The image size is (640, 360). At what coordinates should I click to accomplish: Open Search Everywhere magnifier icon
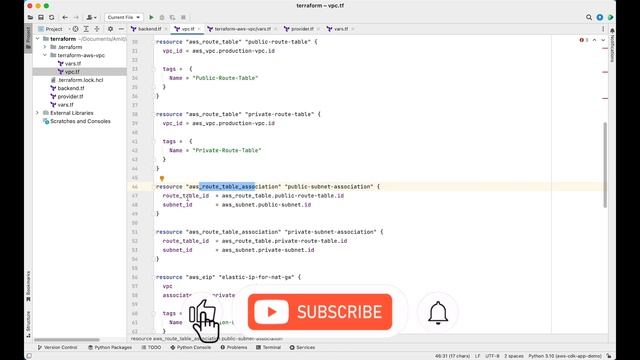click(589, 18)
